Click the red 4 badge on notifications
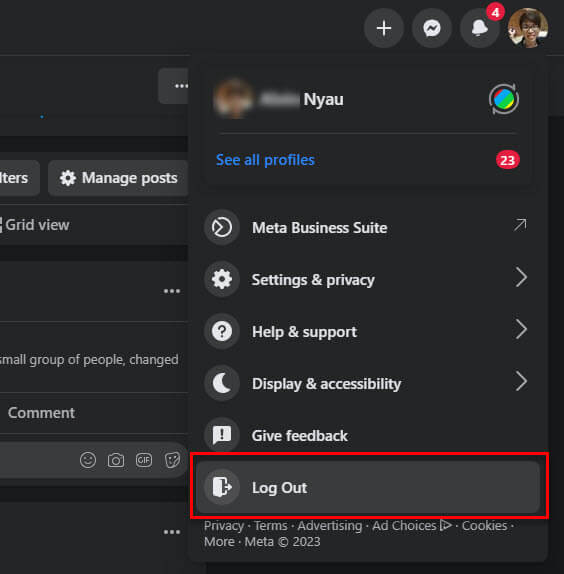This screenshot has height=574, width=564. pos(495,12)
